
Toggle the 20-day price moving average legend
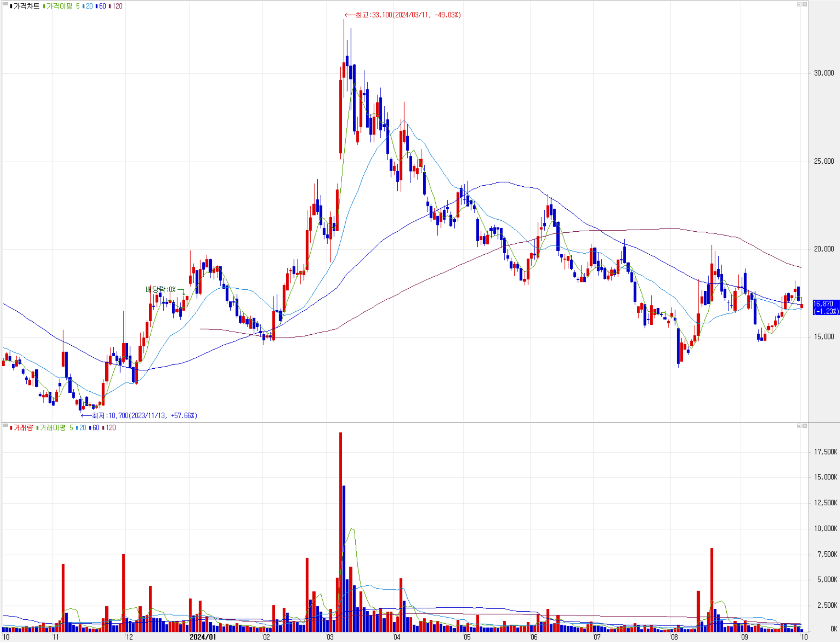pyautogui.click(x=89, y=6)
